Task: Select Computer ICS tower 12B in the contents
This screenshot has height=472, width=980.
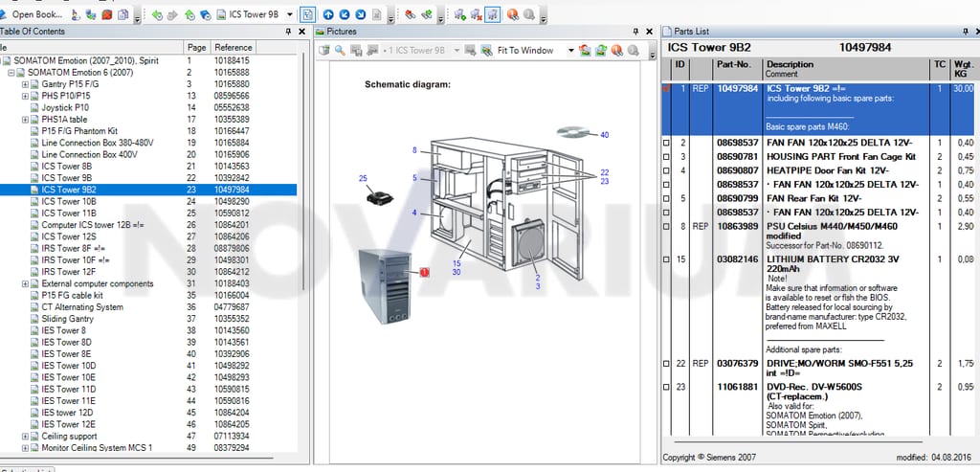Action: pos(93,225)
